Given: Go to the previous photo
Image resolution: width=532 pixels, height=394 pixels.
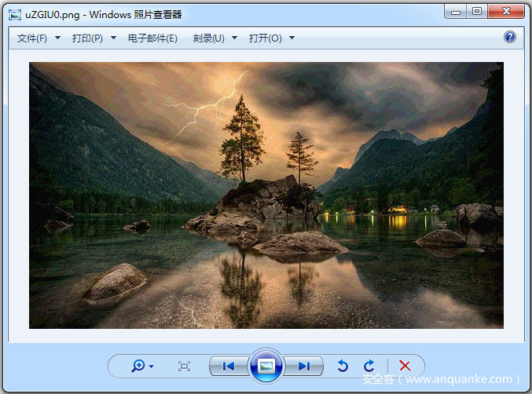Looking at the screenshot, I should pyautogui.click(x=229, y=366).
